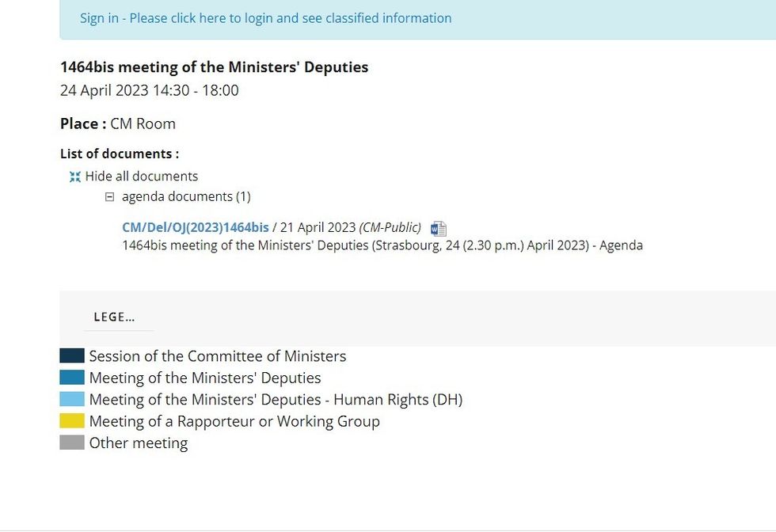This screenshot has width=776, height=532.
Task: Click the blue Ministers' Deputies legend swatch
Action: [72, 378]
